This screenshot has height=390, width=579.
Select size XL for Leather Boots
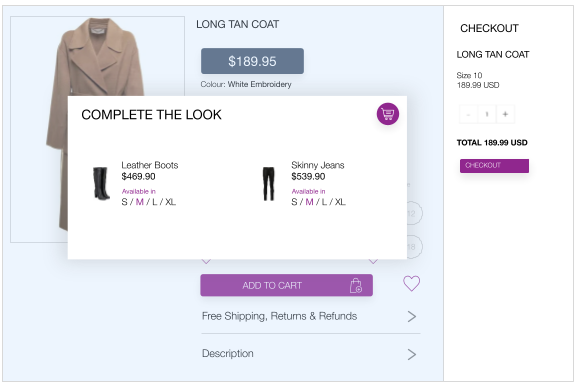tap(170, 202)
